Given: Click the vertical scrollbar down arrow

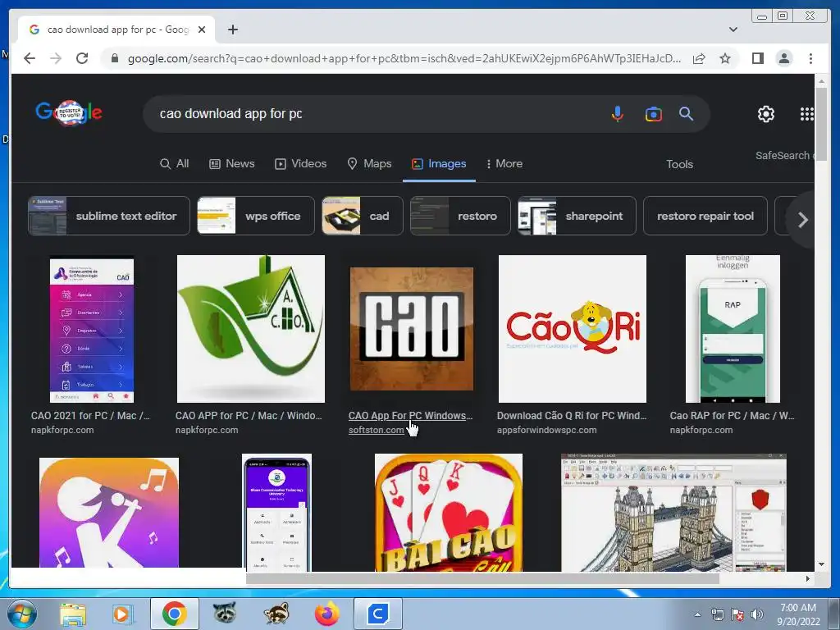Looking at the screenshot, I should point(821,564).
